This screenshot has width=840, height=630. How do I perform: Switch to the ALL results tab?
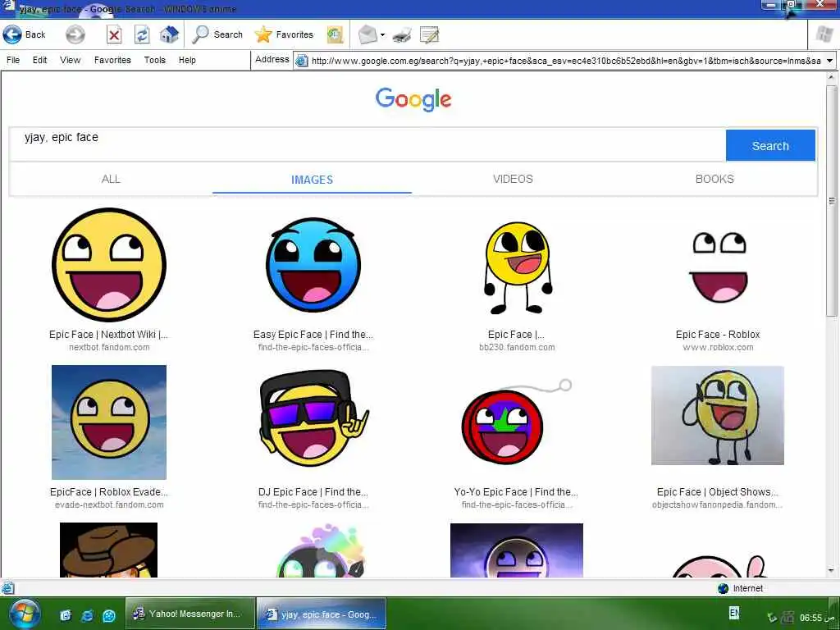tap(111, 179)
